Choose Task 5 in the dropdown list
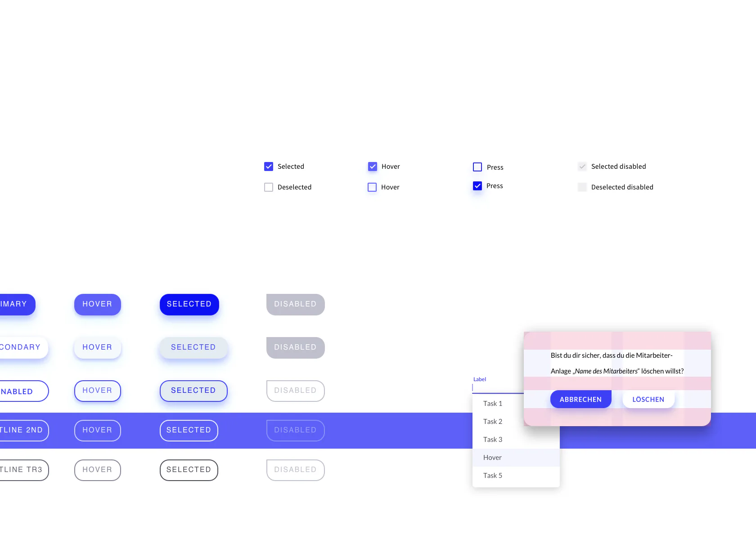Image resolution: width=756 pixels, height=540 pixels. pyautogui.click(x=516, y=476)
